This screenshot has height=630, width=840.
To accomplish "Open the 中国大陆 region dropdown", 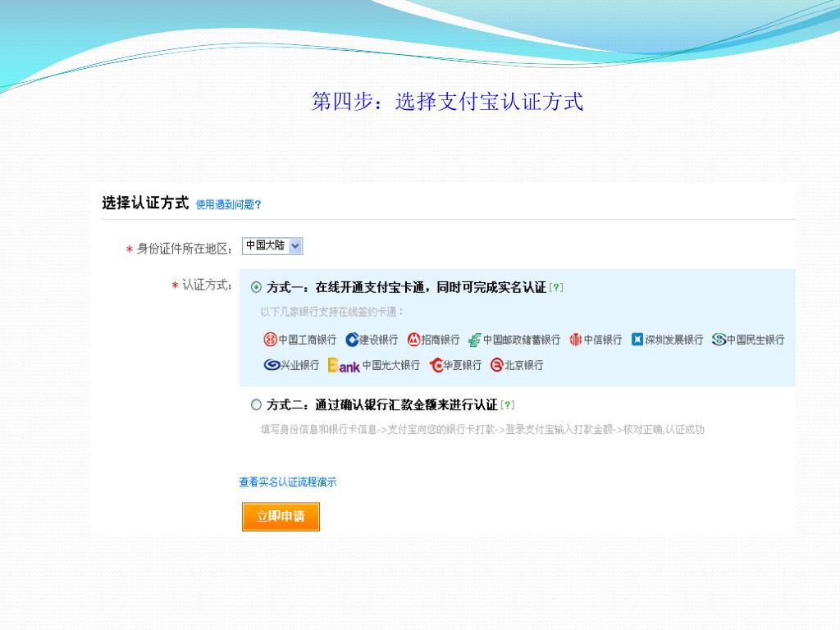I will point(272,246).
